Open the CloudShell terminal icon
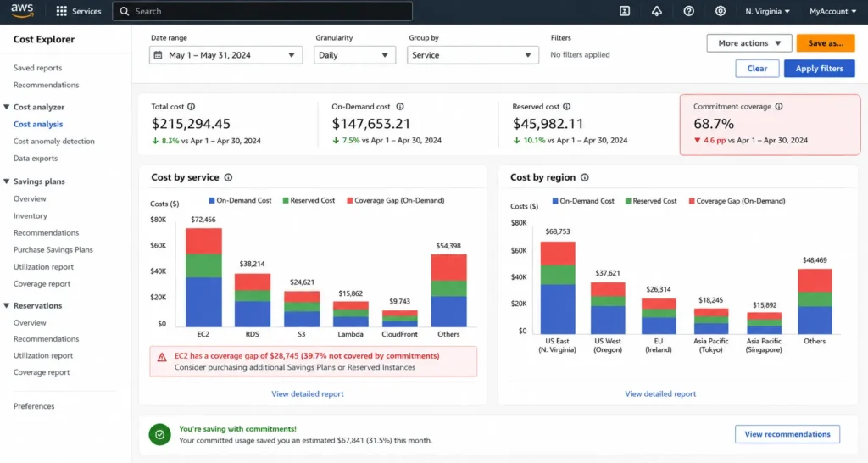The height and width of the screenshot is (463, 868). 625,11
